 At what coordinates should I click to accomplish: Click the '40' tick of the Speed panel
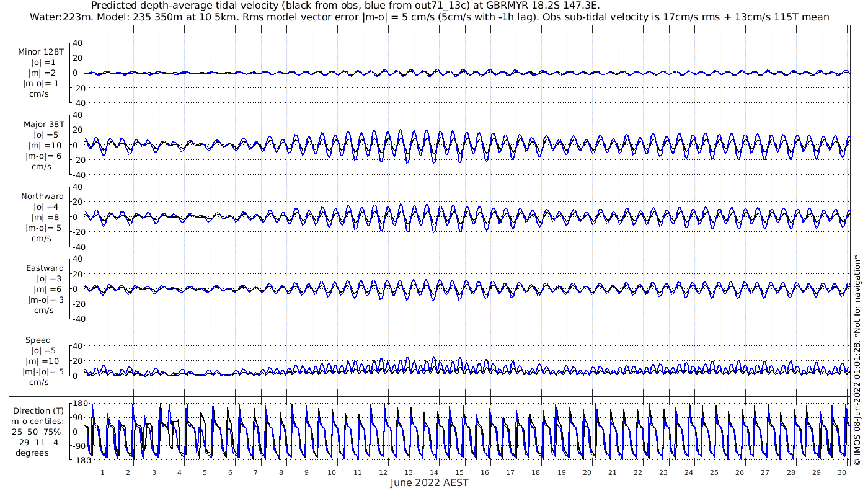point(78,346)
